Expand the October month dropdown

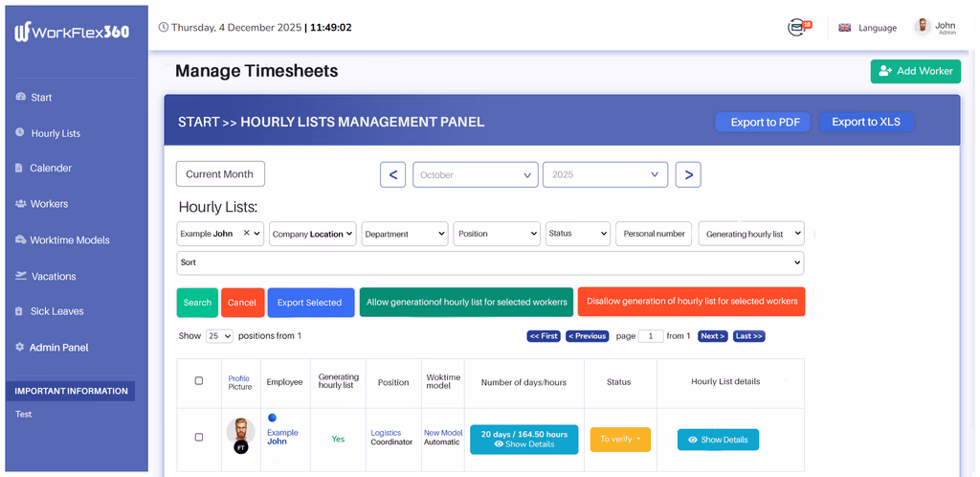point(475,174)
